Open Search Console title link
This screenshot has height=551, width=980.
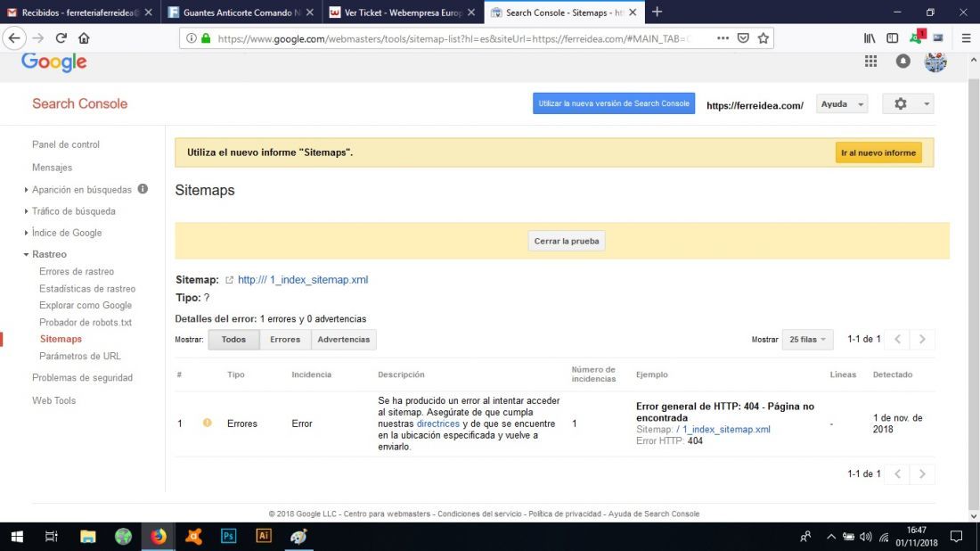point(79,103)
